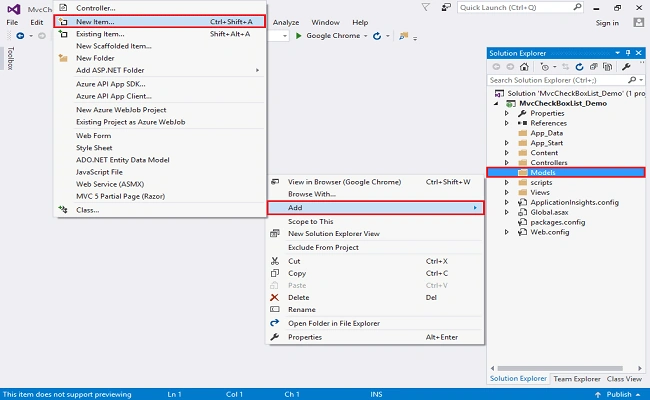Screen dimensions: 650x400
Task: Click the Existing Item icon in Add submenu
Action: (63, 34)
